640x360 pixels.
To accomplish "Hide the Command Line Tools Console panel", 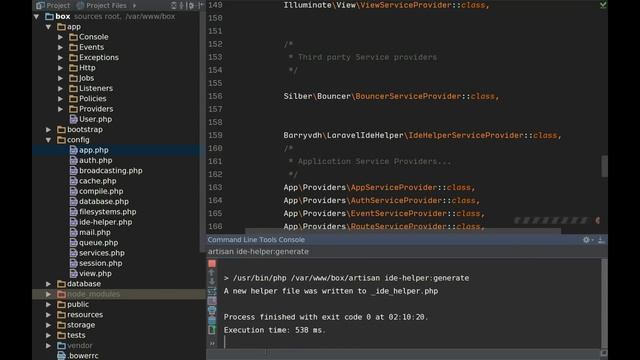I will (x=601, y=240).
